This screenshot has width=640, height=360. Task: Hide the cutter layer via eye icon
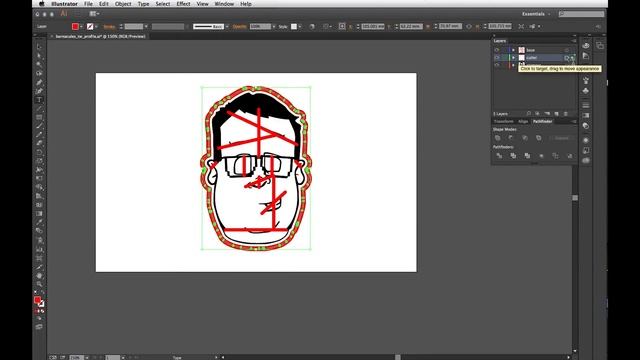[x=497, y=58]
